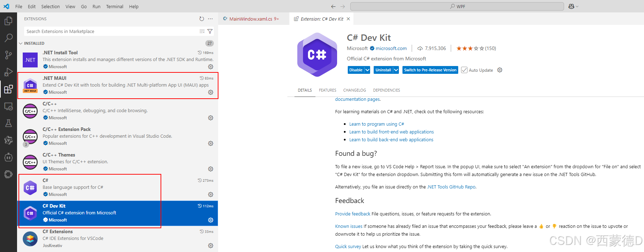
Task: Select the DETAILS tab
Action: [305, 90]
